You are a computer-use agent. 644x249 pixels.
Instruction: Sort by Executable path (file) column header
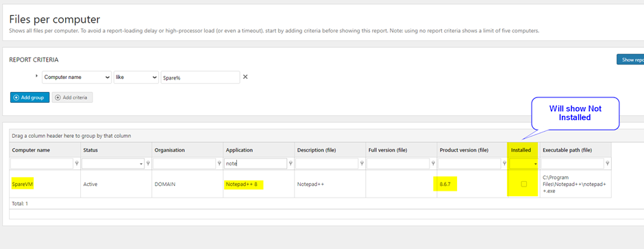click(575, 150)
